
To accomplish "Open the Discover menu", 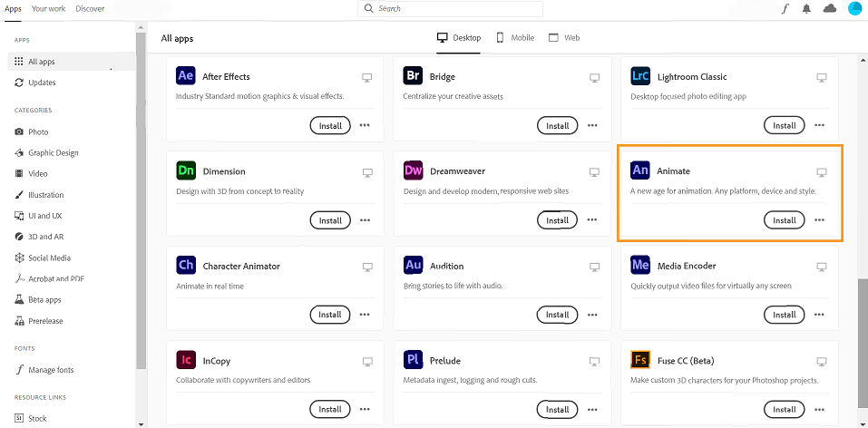I will click(90, 9).
